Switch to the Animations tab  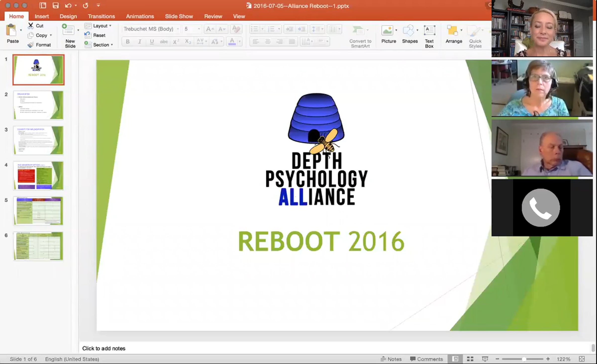coord(140,16)
